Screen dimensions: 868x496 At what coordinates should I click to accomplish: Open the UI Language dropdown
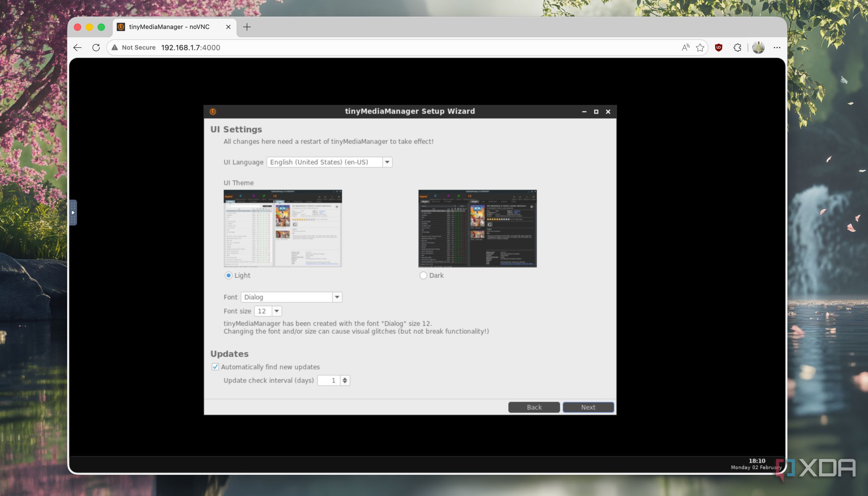(x=387, y=162)
